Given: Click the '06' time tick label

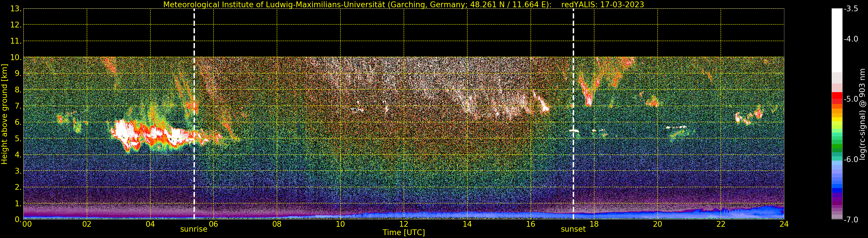Looking at the screenshot, I should coord(214,224).
